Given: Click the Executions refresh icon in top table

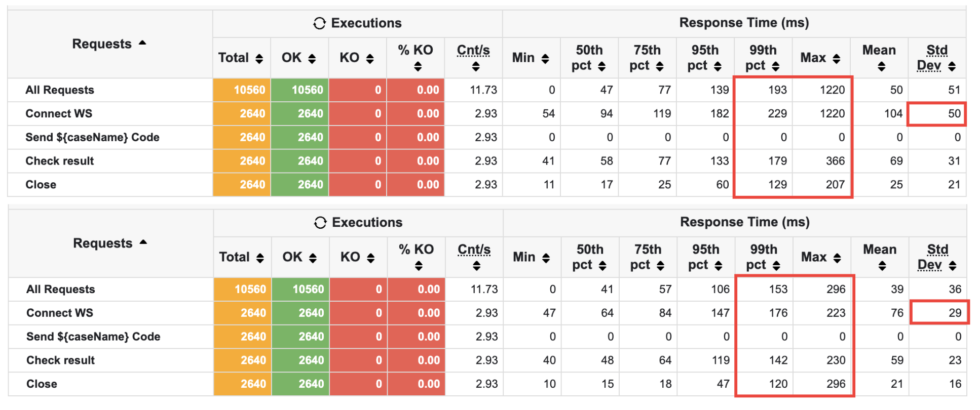Looking at the screenshot, I should click(x=319, y=23).
